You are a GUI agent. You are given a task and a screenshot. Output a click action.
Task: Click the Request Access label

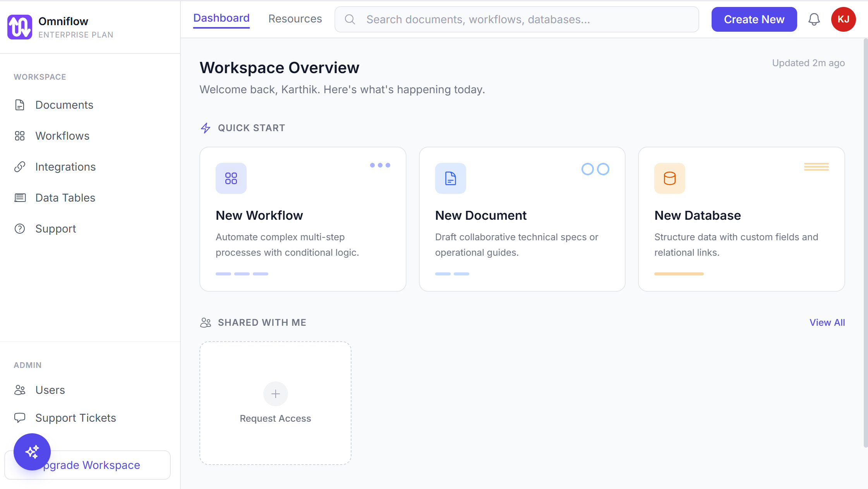275,419
